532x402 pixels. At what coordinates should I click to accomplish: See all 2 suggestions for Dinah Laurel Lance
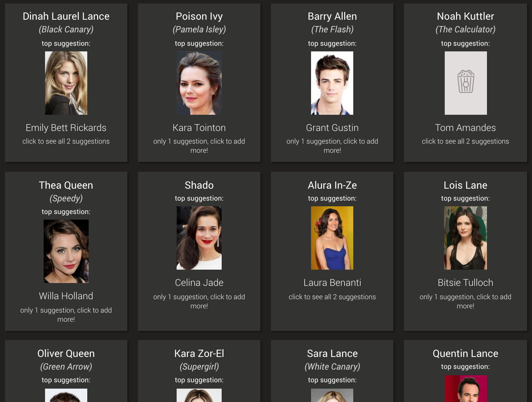66,141
